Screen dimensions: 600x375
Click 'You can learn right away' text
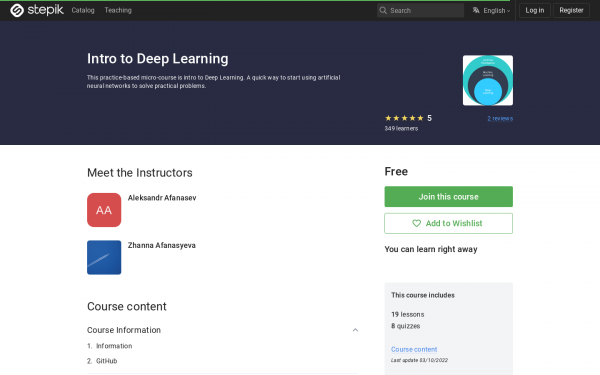[431, 249]
